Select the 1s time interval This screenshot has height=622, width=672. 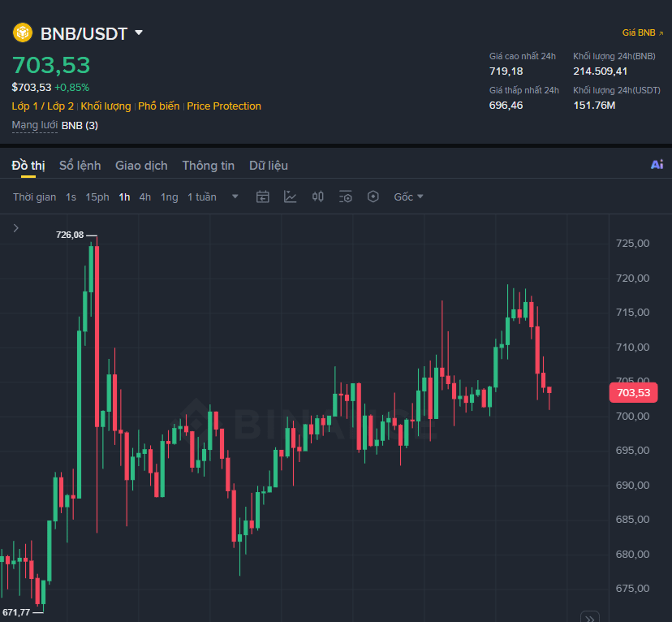click(71, 197)
